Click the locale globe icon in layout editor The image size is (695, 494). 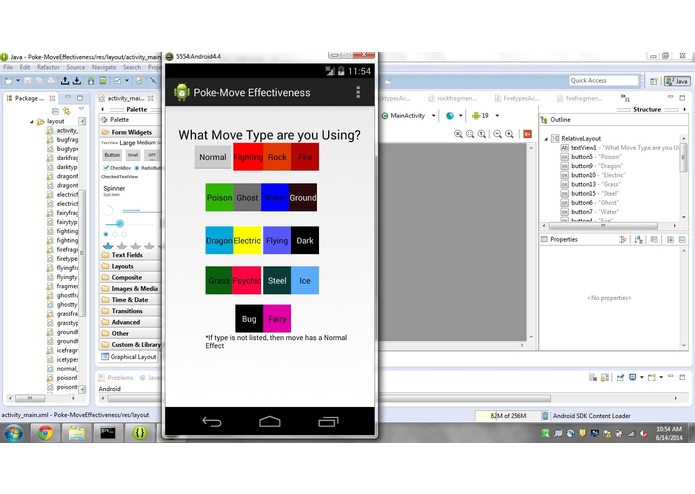pos(450,116)
